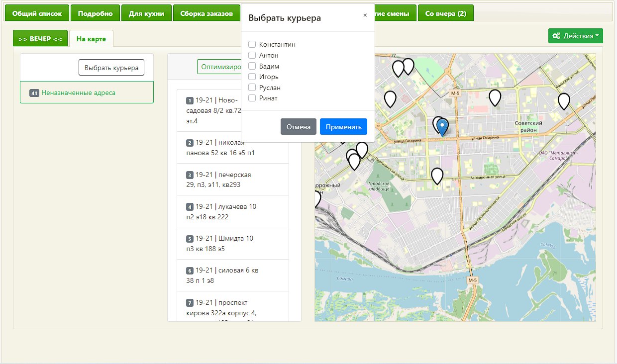Check the Константин courier checkbox
617x364 pixels.
point(252,45)
